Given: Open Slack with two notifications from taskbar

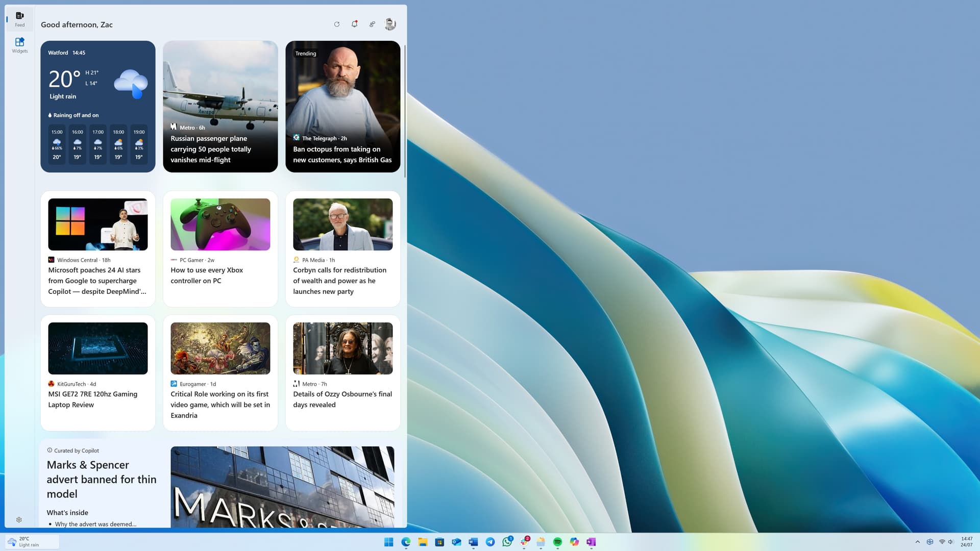Looking at the screenshot, I should [x=524, y=542].
